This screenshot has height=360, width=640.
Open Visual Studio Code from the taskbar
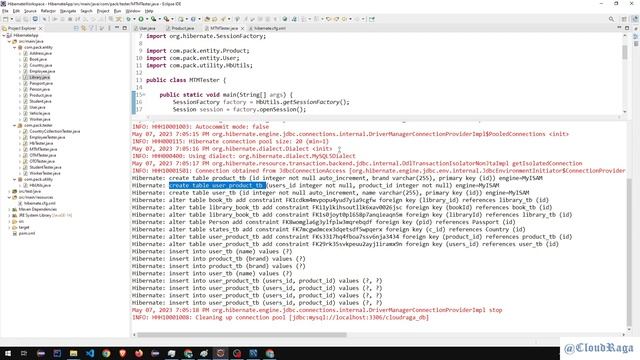(90, 353)
